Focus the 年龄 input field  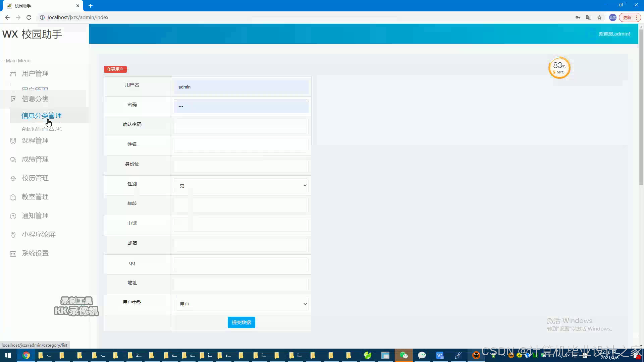241,205
